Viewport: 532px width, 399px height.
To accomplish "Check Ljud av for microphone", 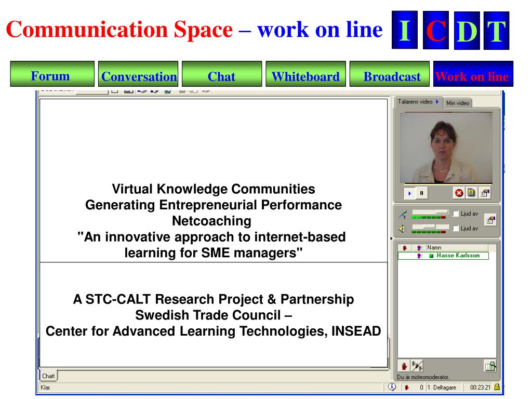I will [x=456, y=214].
